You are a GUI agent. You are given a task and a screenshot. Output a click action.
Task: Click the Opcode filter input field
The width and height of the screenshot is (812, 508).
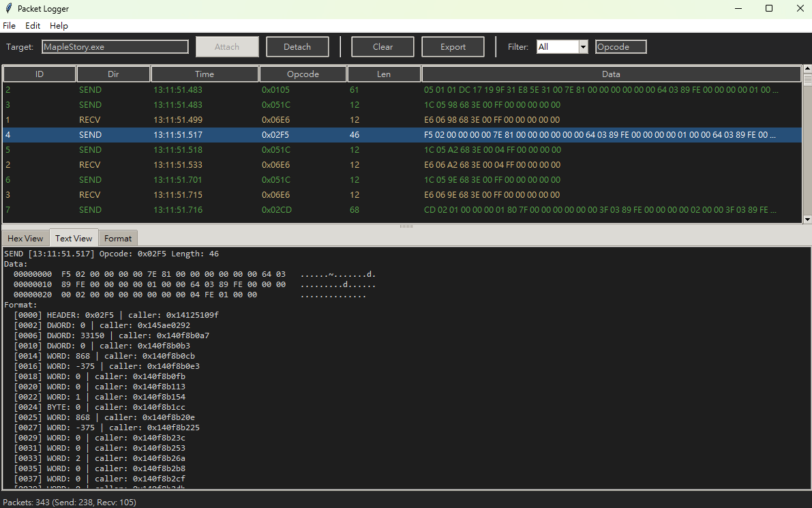(x=620, y=46)
